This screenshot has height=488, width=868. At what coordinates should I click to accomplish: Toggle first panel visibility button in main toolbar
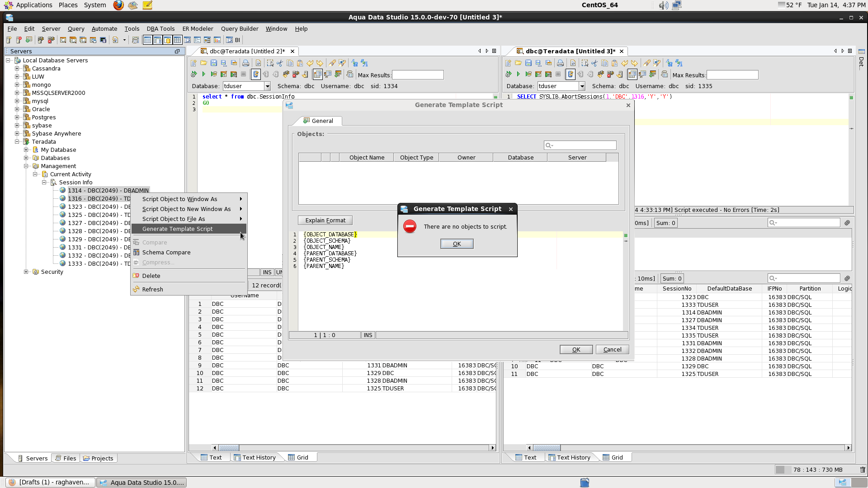click(x=147, y=40)
